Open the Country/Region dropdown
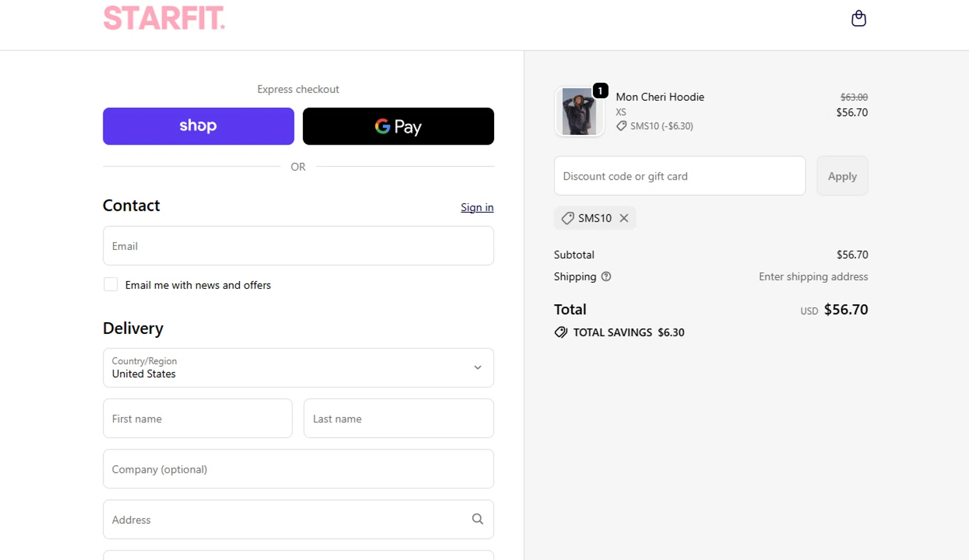This screenshot has width=969, height=560. tap(298, 368)
